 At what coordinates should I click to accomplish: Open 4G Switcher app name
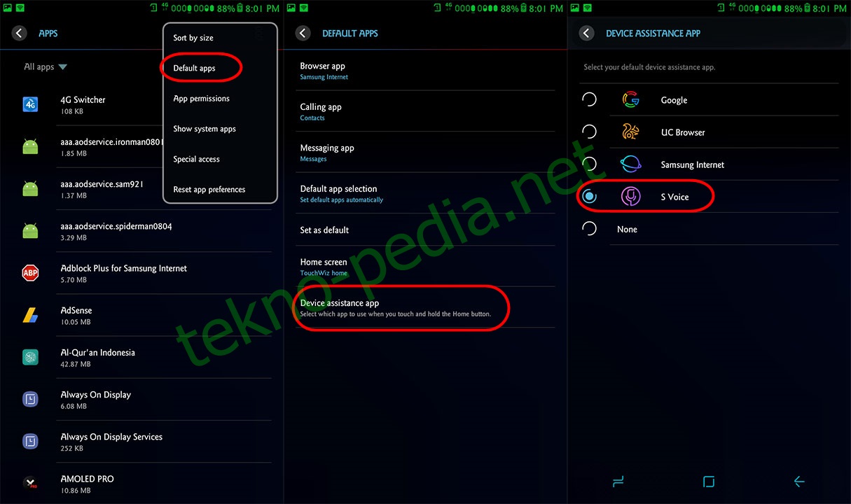(83, 100)
